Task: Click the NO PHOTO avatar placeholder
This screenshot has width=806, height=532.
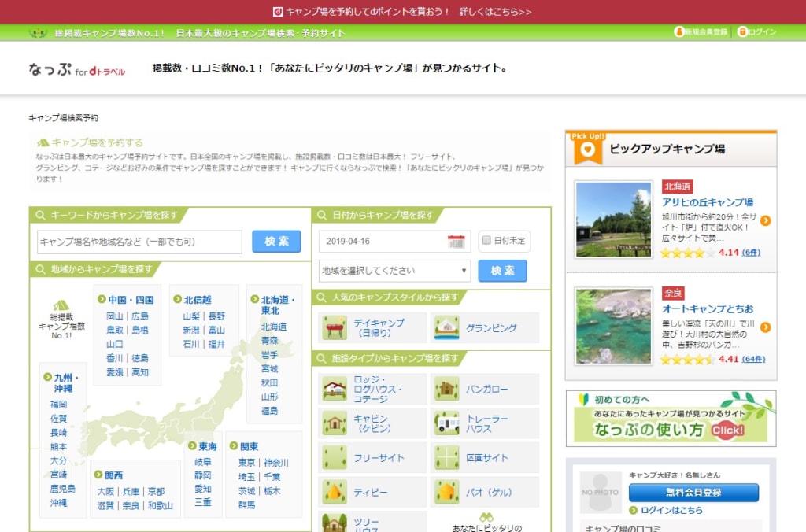Action: point(600,493)
